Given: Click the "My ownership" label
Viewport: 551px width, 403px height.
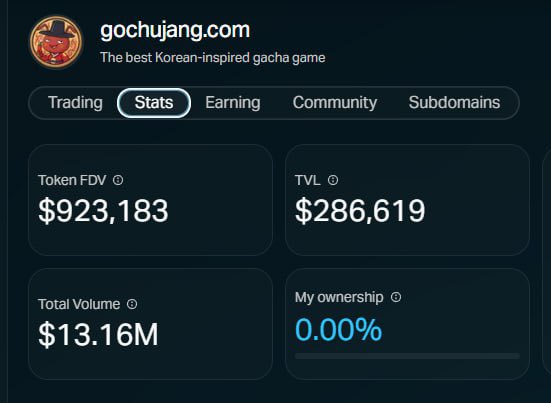Looking at the screenshot, I should [x=339, y=298].
